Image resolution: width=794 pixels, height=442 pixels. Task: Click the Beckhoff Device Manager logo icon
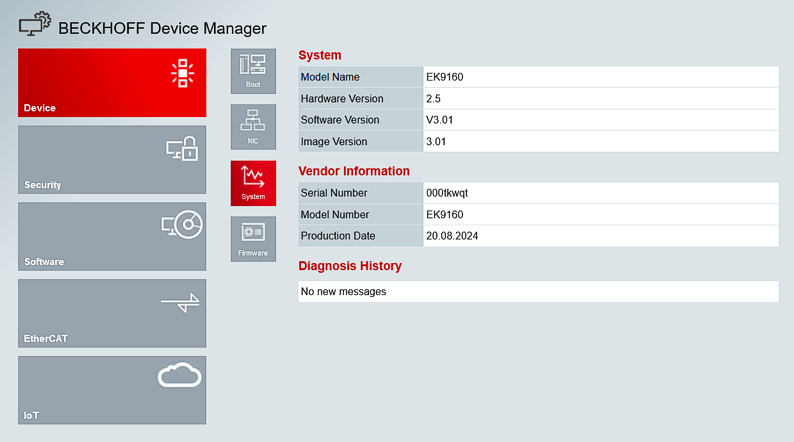pos(35,24)
